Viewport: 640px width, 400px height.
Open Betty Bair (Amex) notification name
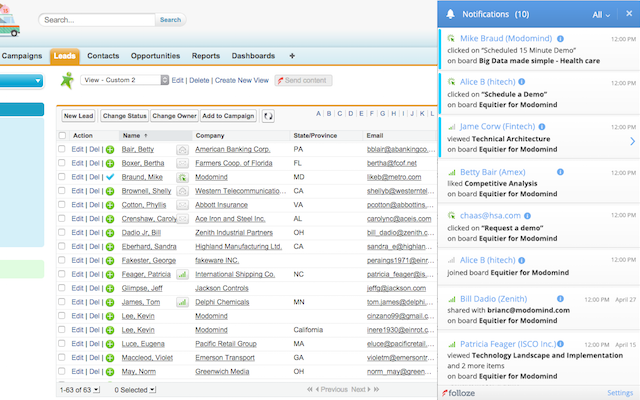pos(493,172)
